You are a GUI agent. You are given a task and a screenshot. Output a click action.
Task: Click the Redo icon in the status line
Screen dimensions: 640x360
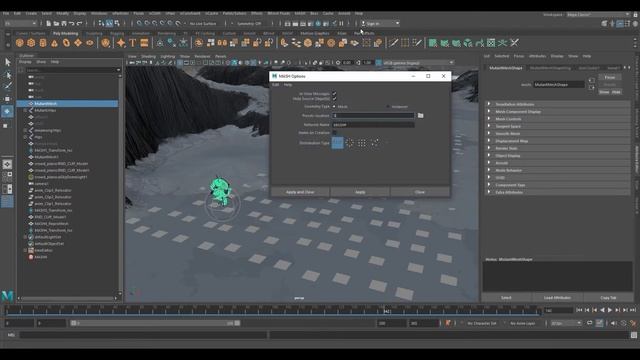click(x=79, y=24)
